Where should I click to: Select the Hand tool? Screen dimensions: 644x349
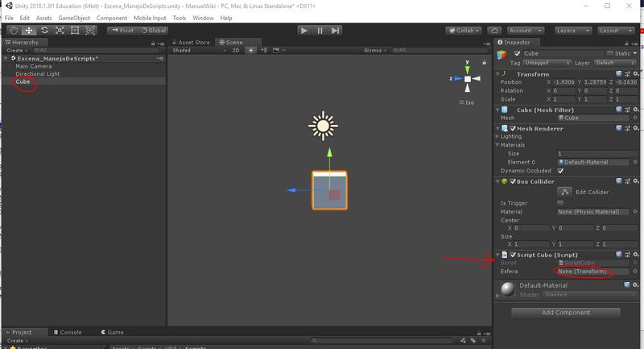point(14,31)
